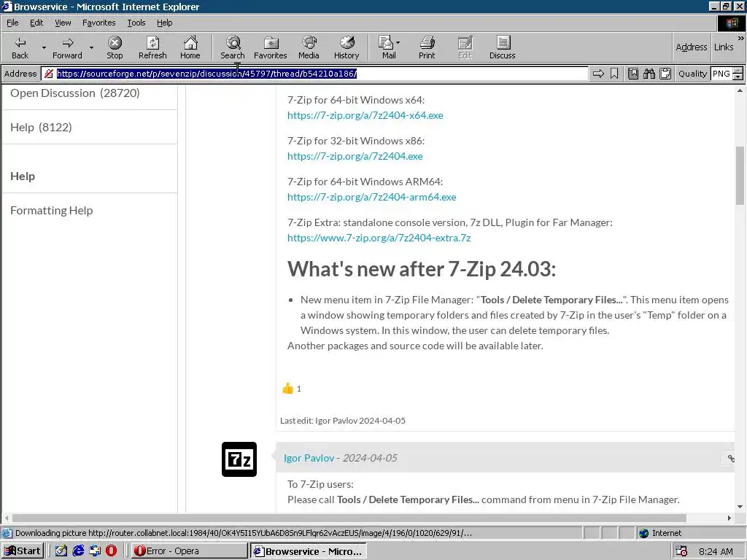Show the History toolbar pane
Screen dimensions: 747x560
347,47
